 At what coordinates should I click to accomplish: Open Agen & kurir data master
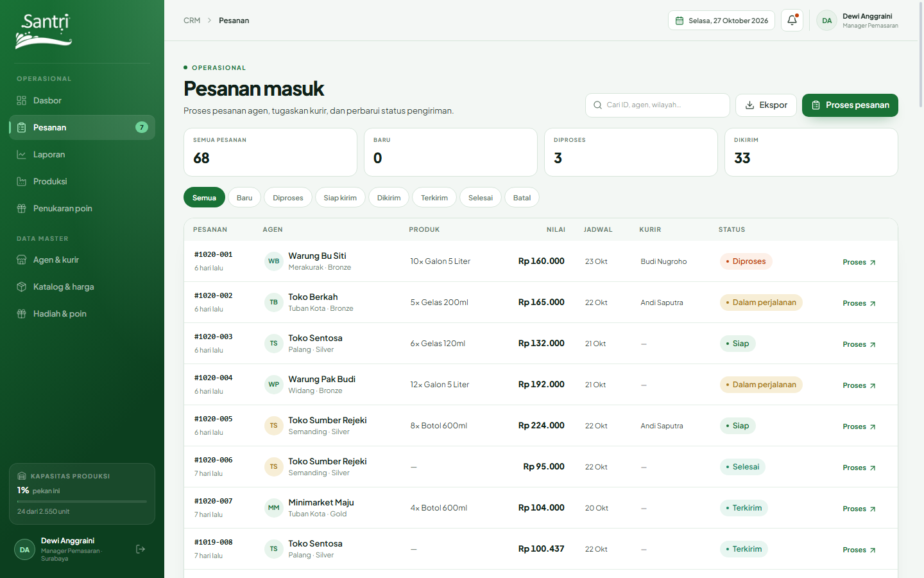coord(82,260)
